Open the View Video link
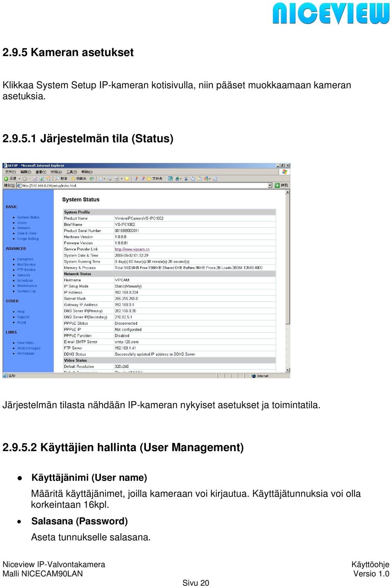Screen dimensions: 392x586 click(x=25, y=343)
